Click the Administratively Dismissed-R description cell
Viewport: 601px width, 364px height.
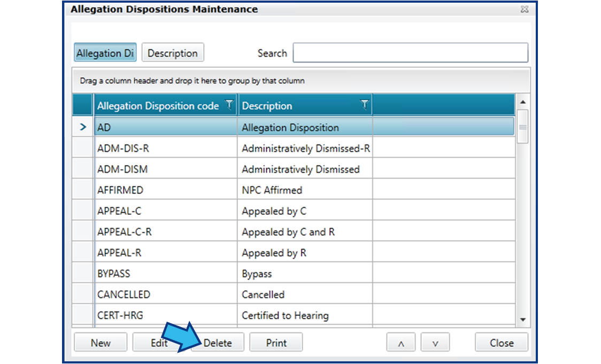305,148
